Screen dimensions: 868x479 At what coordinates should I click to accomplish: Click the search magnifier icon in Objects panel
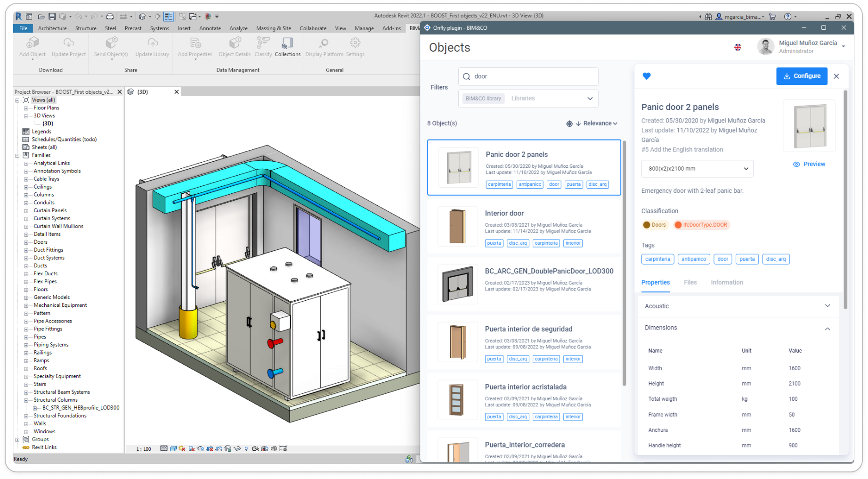point(467,76)
